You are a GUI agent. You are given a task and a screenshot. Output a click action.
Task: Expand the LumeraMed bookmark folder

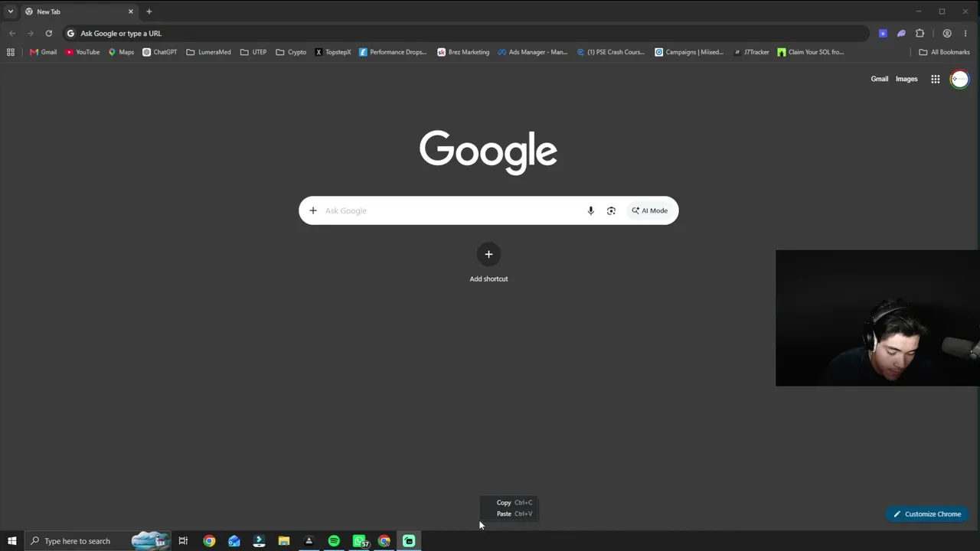208,52
